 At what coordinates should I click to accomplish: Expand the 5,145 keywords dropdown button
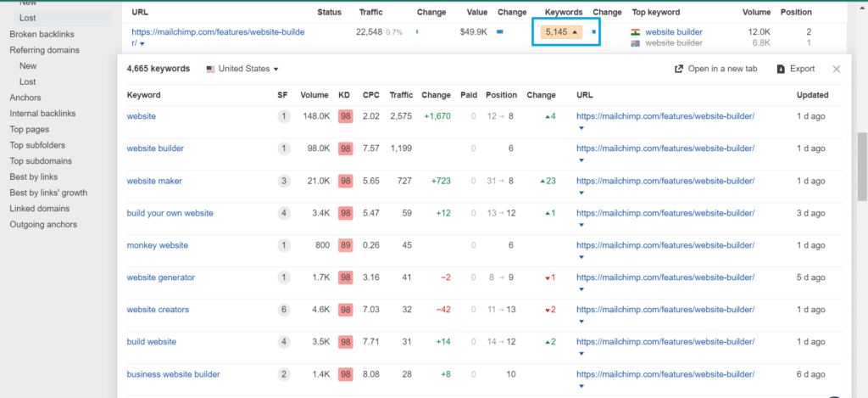pos(562,32)
